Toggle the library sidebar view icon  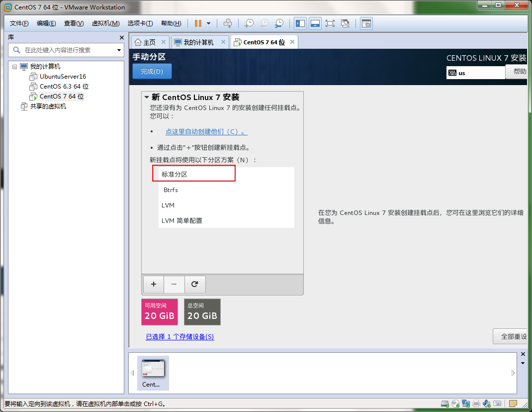click(300, 23)
